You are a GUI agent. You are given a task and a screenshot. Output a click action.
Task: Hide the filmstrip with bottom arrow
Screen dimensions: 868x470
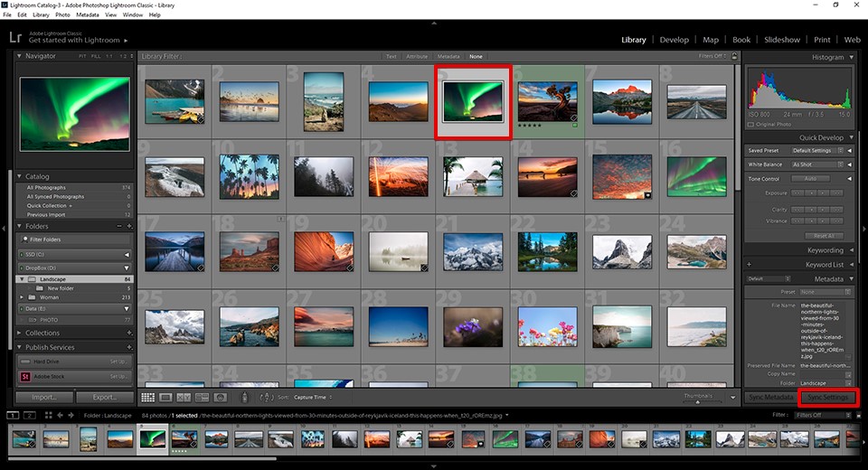tap(434, 466)
